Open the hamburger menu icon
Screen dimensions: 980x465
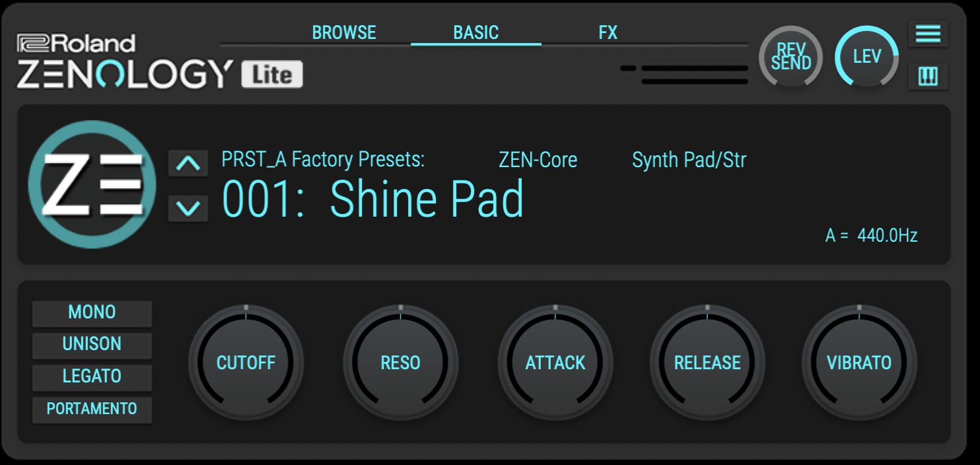pyautogui.click(x=928, y=34)
